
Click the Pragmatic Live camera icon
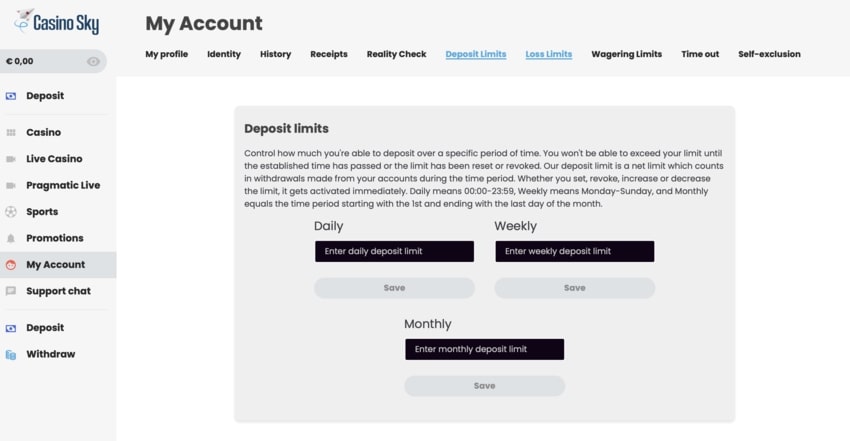[x=11, y=185]
